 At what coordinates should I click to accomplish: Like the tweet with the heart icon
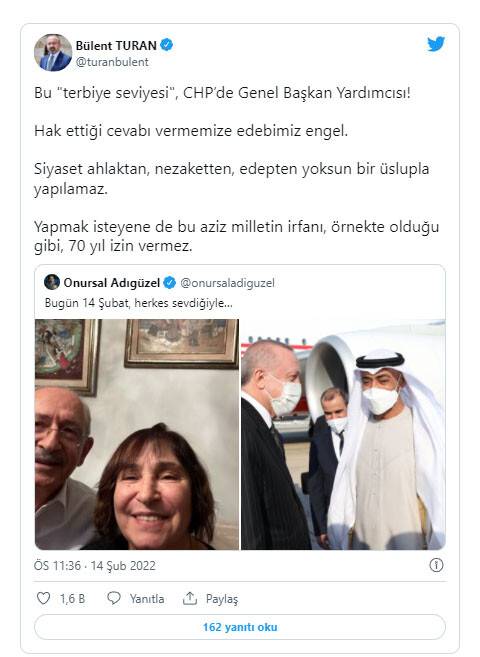[44, 598]
